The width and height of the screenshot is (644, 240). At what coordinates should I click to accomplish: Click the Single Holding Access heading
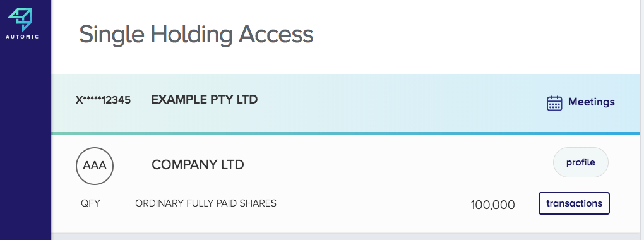click(196, 34)
